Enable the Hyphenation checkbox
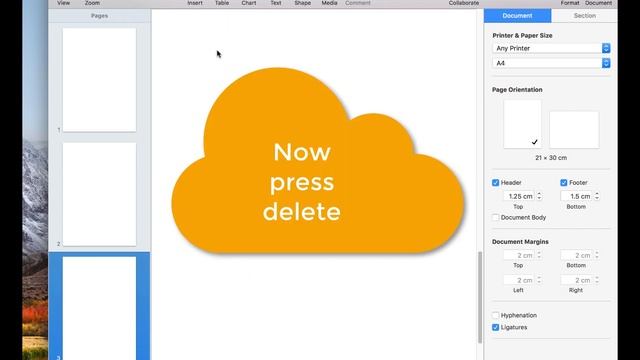Viewport: 640px width, 360px height. 496,315
